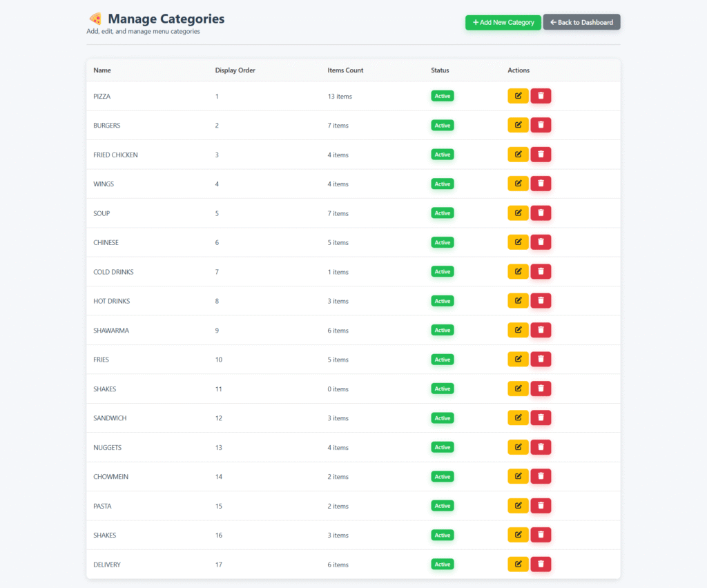
Task: Remove the WINGS category via trash icon
Action: tap(541, 184)
